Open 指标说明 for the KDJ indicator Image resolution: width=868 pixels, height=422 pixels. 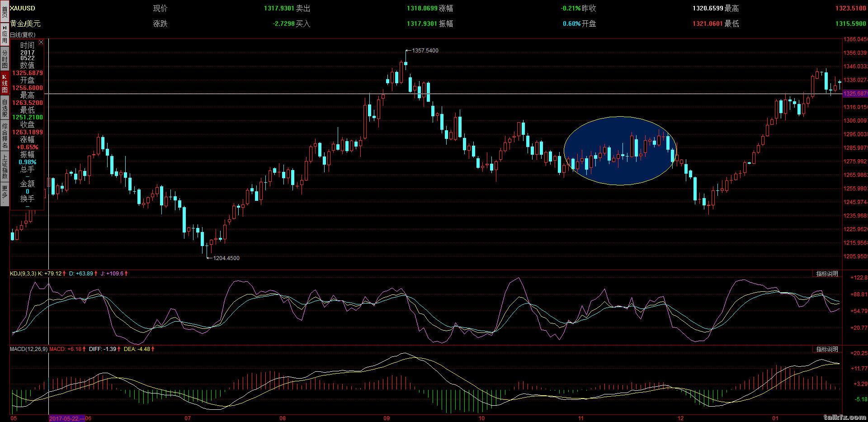[827, 274]
